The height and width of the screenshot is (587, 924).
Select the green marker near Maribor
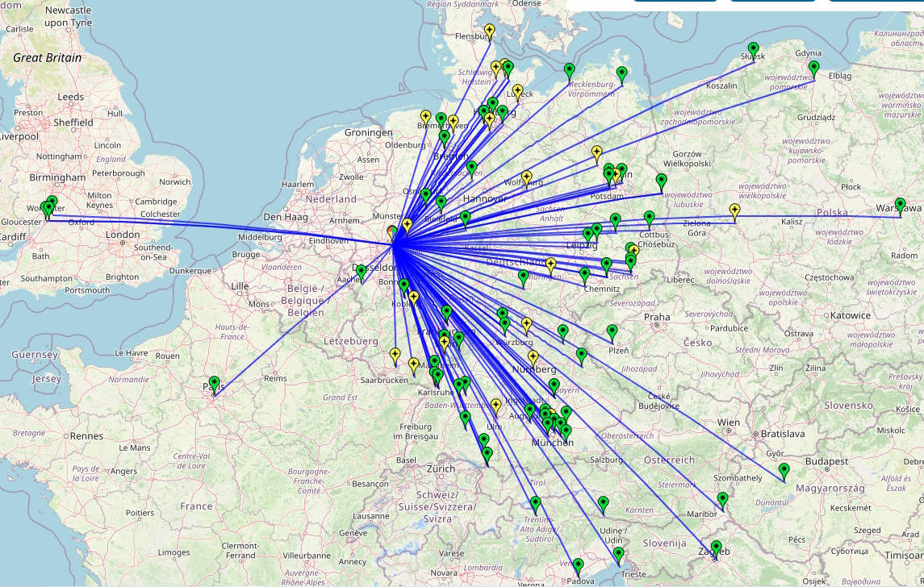(722, 499)
